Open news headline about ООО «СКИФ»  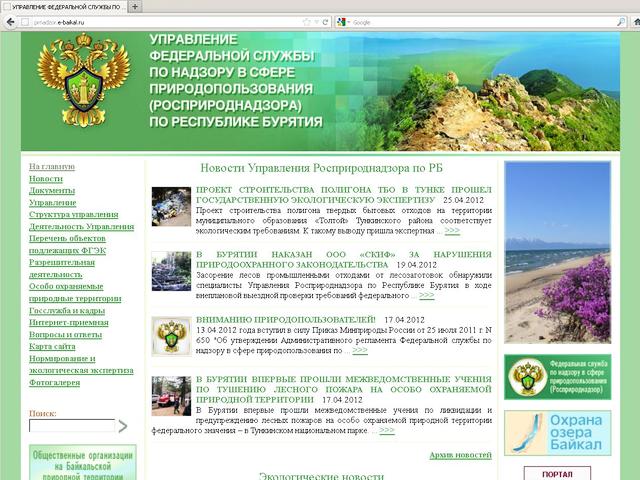point(344,260)
